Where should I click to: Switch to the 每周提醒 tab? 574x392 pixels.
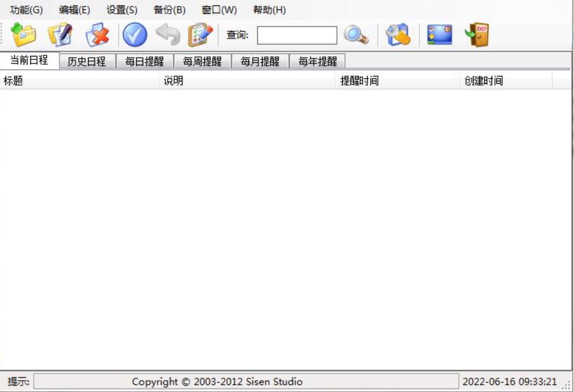click(x=203, y=61)
